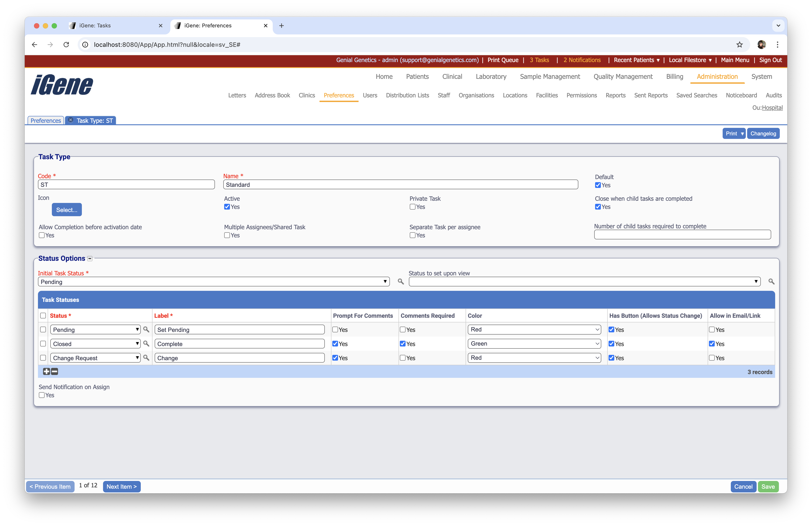The image size is (812, 526).
Task: Enable Private Task checkbox
Action: pos(412,207)
